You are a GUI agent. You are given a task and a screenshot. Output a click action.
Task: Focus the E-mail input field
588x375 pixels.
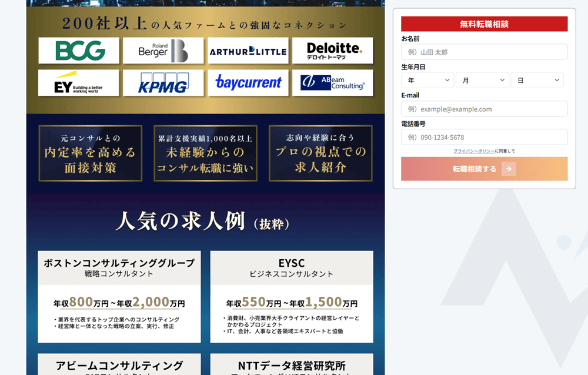tap(484, 109)
